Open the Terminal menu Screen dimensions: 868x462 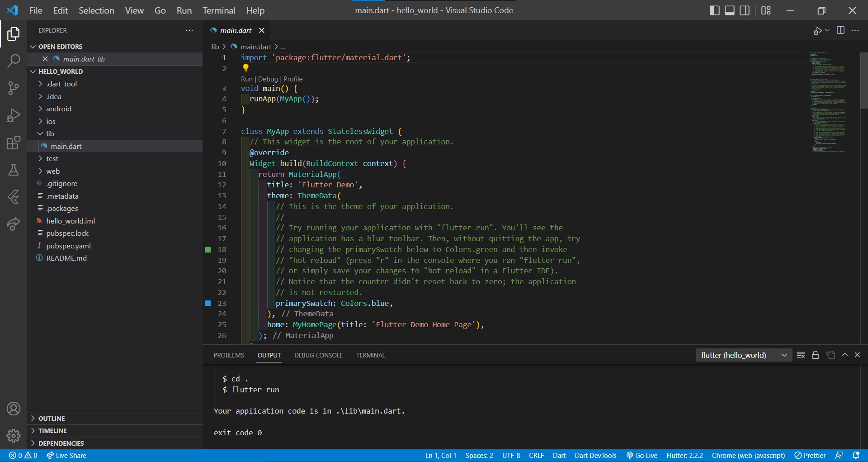(219, 10)
